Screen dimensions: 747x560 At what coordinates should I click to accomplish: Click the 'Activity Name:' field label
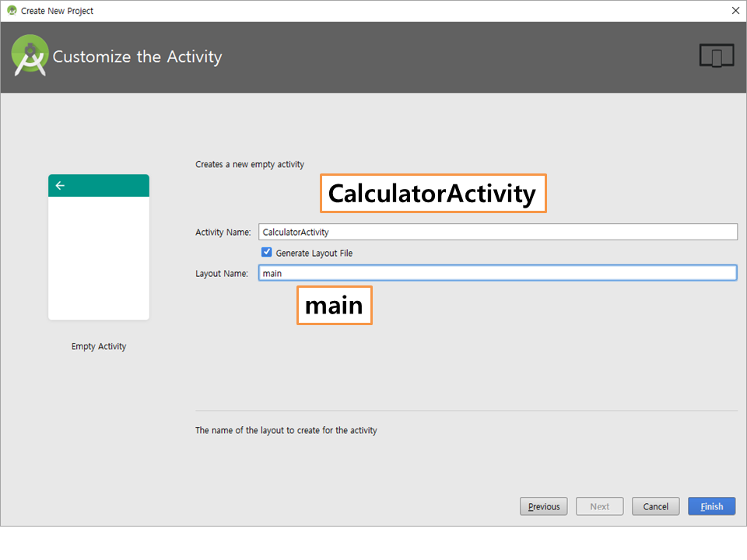[x=223, y=233]
